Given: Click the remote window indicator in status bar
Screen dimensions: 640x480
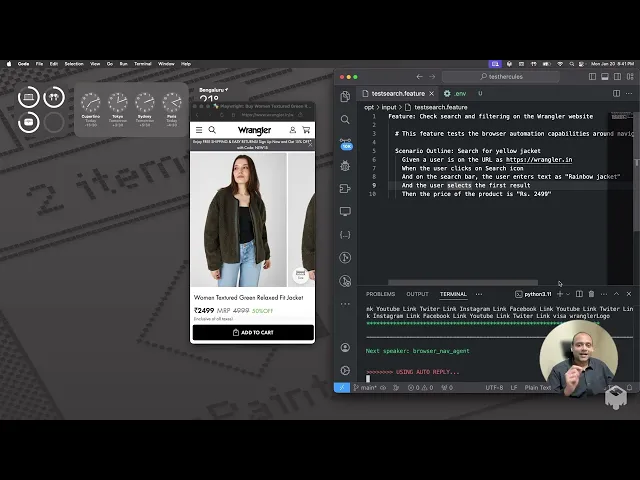Looking at the screenshot, I should coord(342,387).
